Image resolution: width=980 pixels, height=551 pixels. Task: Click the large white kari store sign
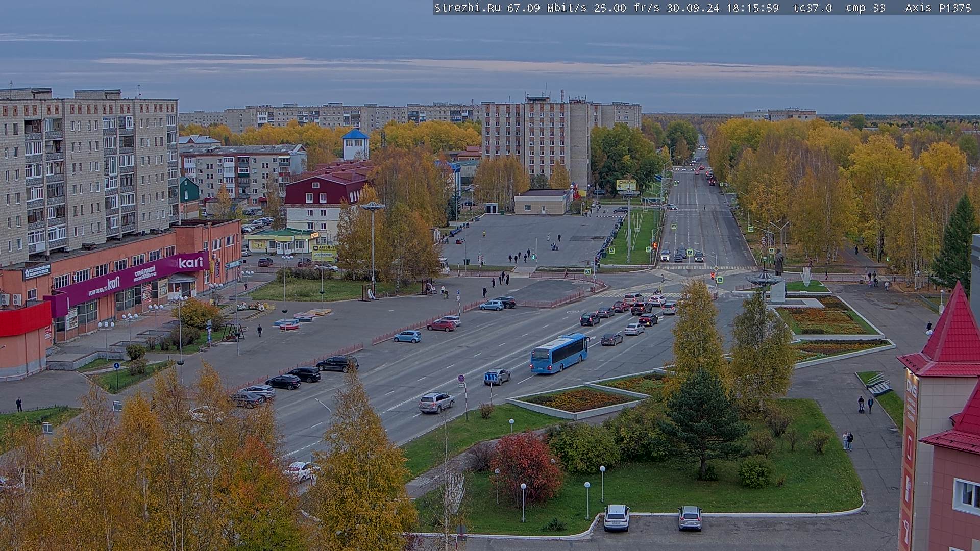click(x=190, y=263)
